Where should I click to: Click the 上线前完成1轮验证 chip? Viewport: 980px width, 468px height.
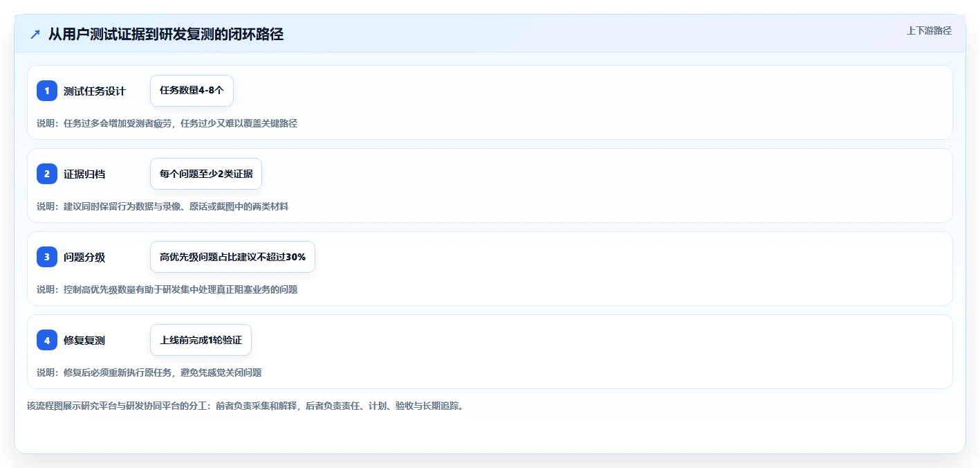(x=201, y=340)
